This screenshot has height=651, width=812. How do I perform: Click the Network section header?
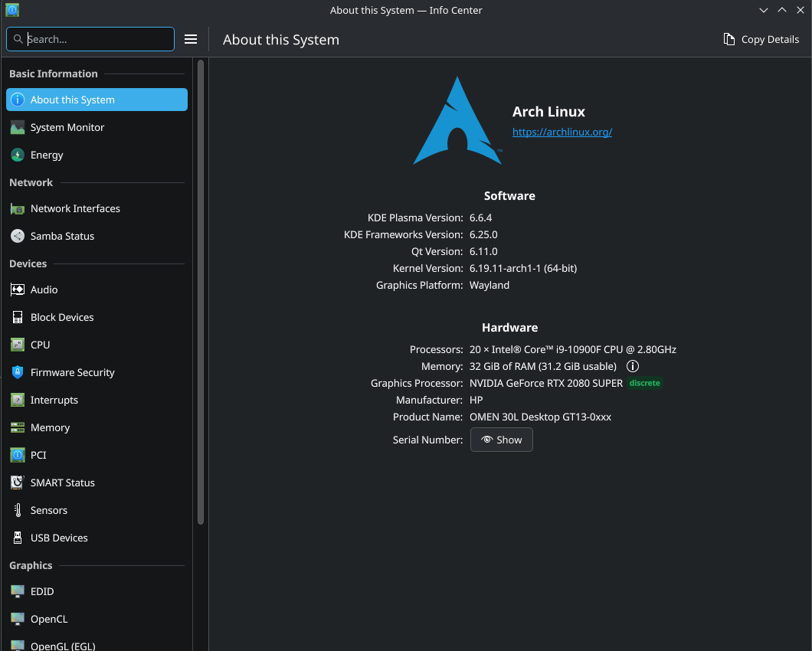pyautogui.click(x=31, y=182)
